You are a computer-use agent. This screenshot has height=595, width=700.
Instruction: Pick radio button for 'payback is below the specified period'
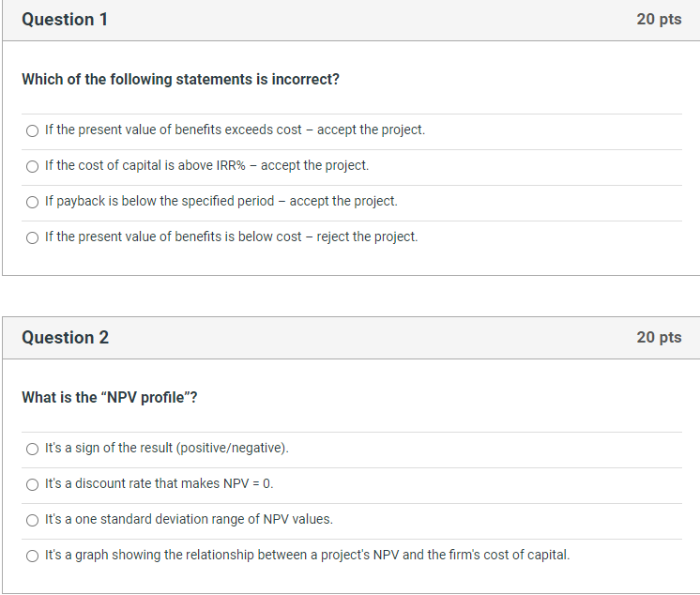tap(33, 202)
